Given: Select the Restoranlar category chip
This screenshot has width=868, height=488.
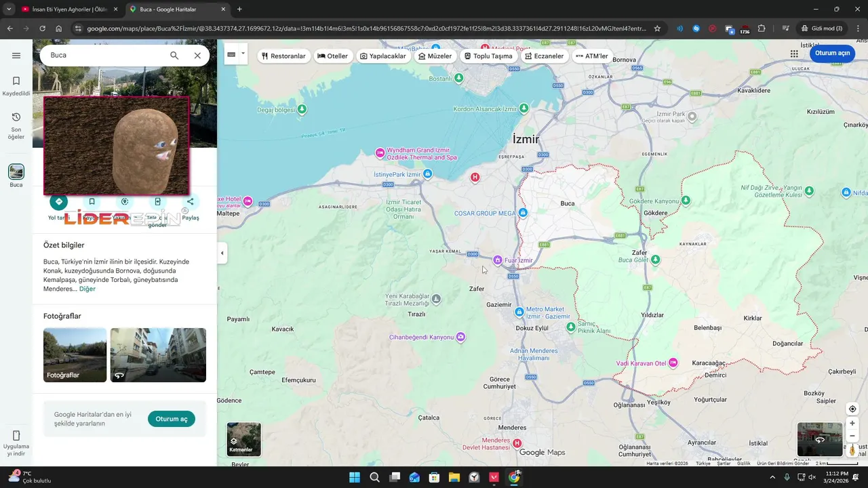Looking at the screenshot, I should (283, 56).
